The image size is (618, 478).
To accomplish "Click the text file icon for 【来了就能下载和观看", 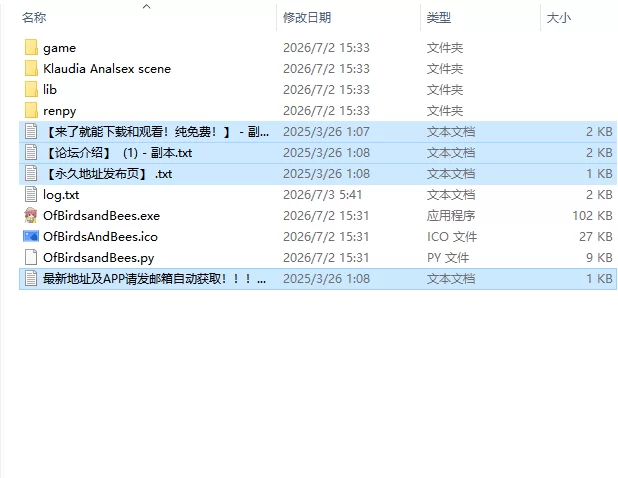I will pyautogui.click(x=31, y=132).
